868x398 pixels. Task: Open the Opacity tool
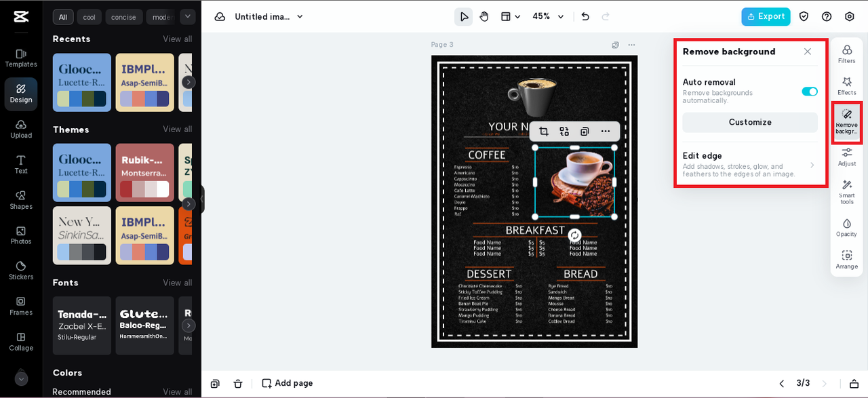click(x=847, y=228)
